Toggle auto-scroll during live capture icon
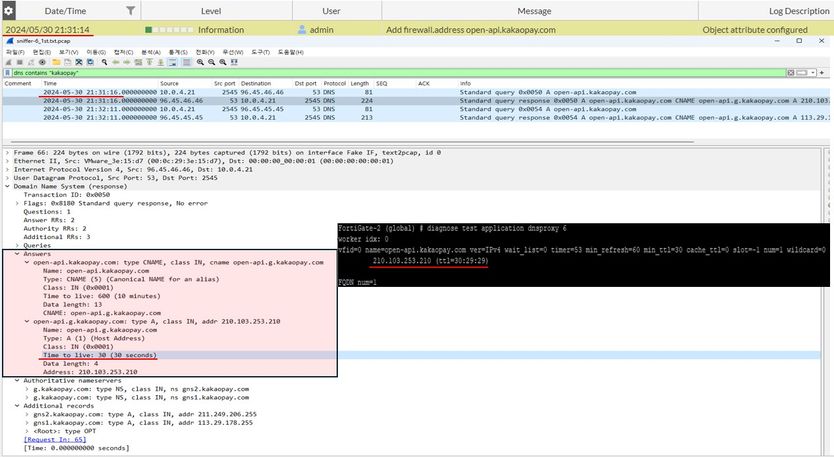Viewport: 834px width, 457px height. point(173,62)
